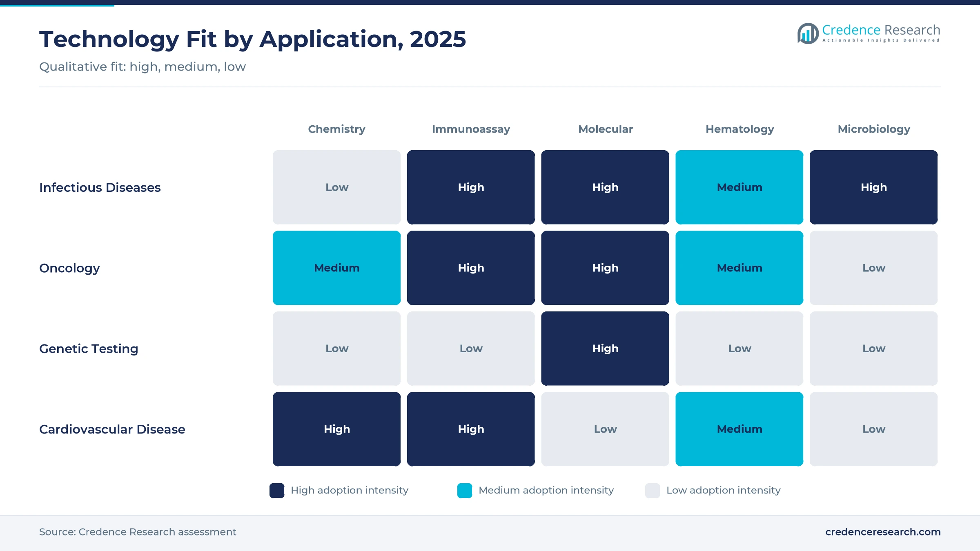Click the Immunoassay column header
Viewport: 980px width, 551px height.
coord(471,129)
